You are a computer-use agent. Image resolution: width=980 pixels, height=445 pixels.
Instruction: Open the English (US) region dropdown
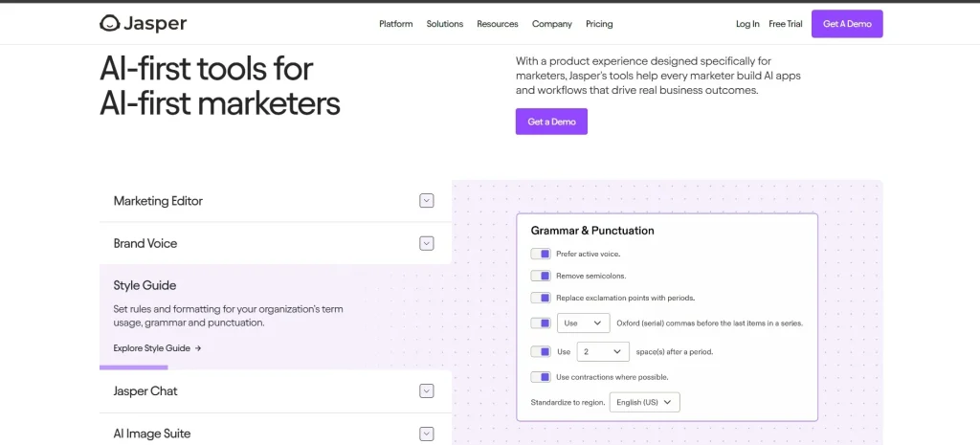(644, 403)
